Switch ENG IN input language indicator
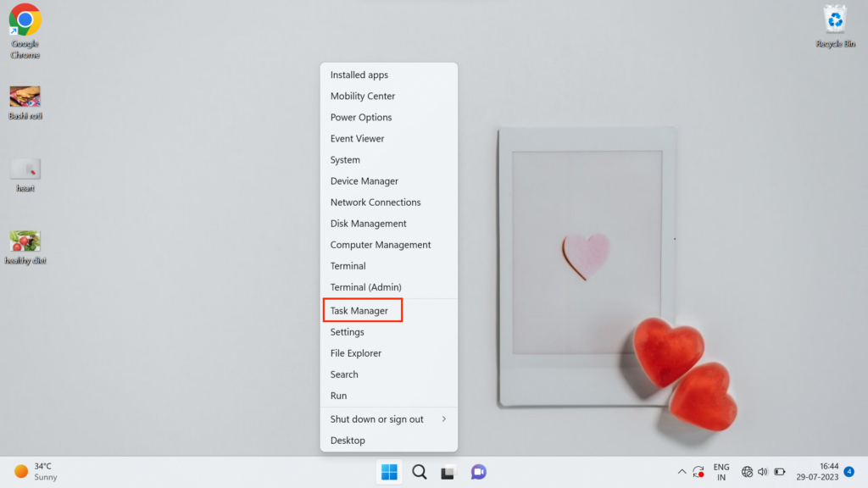 [x=721, y=472]
